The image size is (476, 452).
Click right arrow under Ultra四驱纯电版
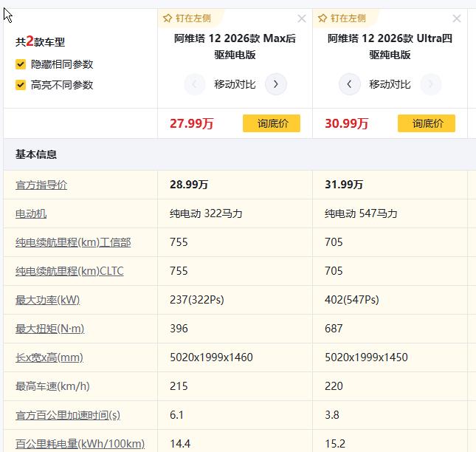click(x=430, y=84)
